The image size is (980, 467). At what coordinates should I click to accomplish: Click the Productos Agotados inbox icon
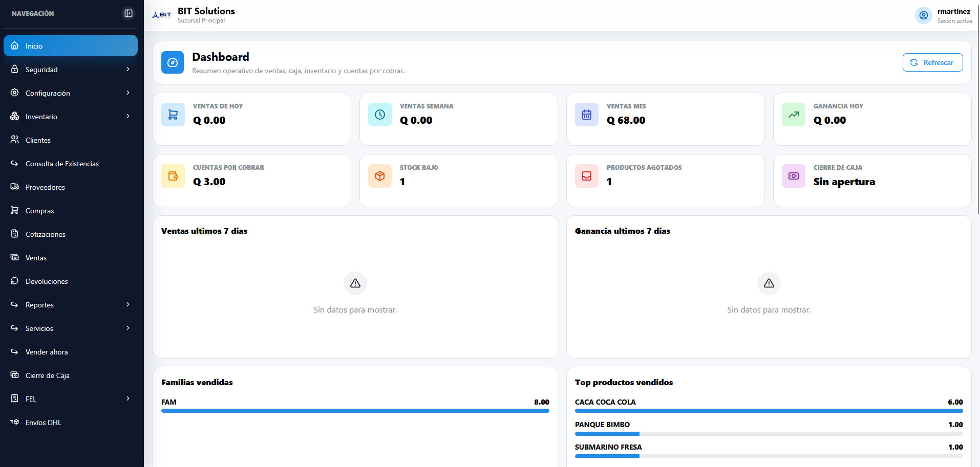point(587,176)
